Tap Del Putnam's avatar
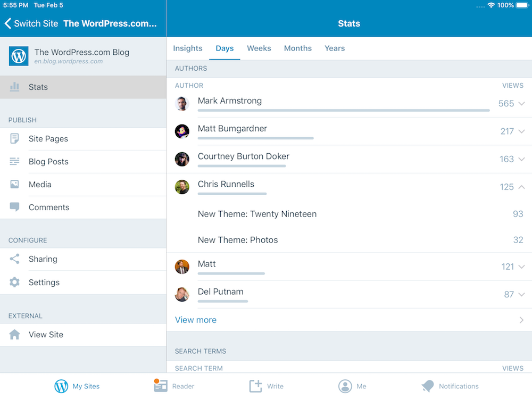The height and width of the screenshot is (399, 532). click(x=182, y=295)
